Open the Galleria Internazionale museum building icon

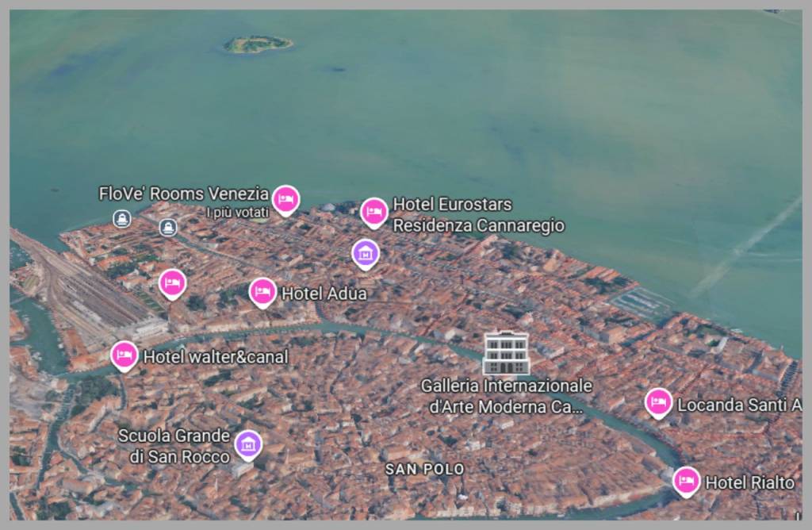coord(505,351)
